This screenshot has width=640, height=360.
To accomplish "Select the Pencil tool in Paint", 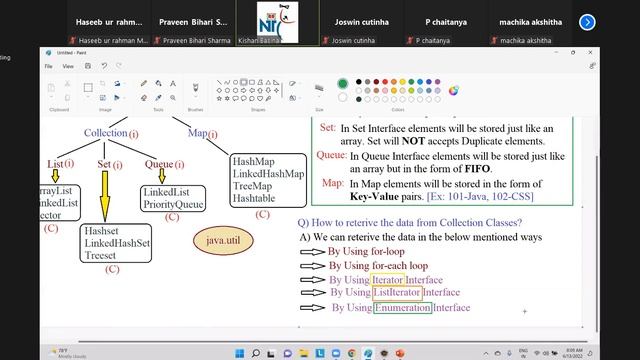I will point(144,83).
